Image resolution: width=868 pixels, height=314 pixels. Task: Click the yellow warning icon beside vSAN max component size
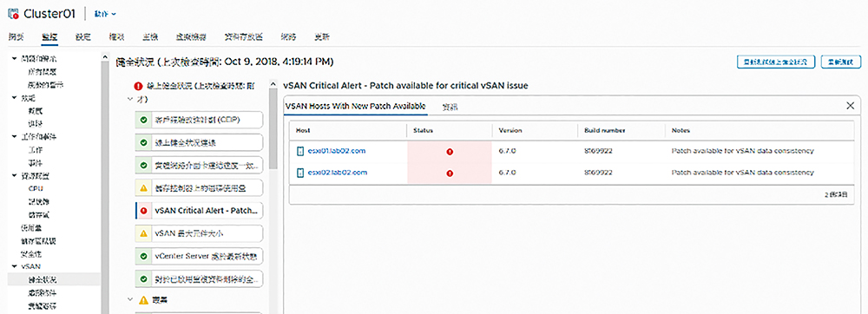(144, 234)
